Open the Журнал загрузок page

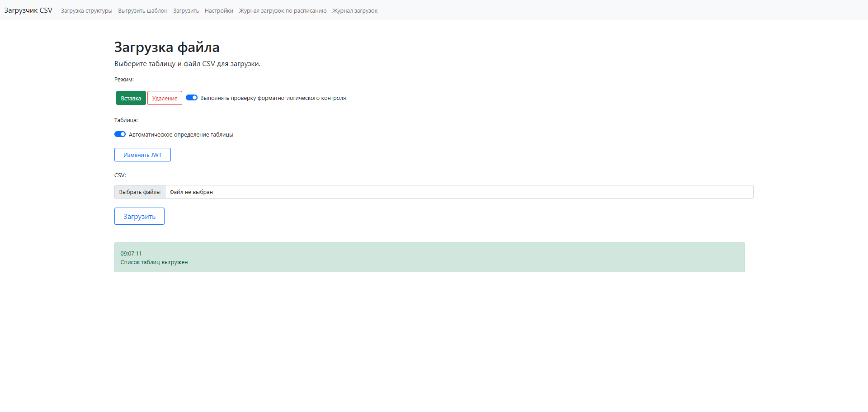pyautogui.click(x=354, y=11)
